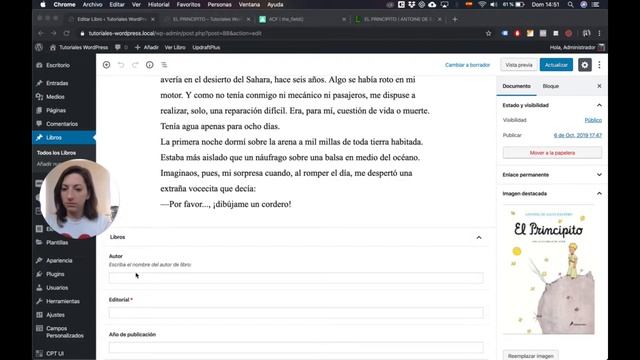Click Hola, Administrador account menu
Viewport: 640px width, 360px height.
pyautogui.click(x=577, y=47)
